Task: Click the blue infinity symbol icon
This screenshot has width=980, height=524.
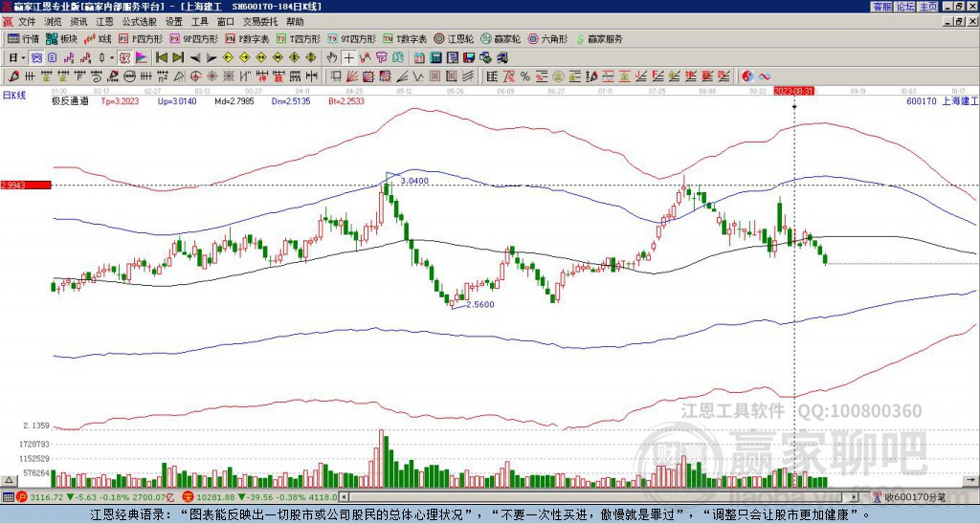Action: click(x=766, y=76)
